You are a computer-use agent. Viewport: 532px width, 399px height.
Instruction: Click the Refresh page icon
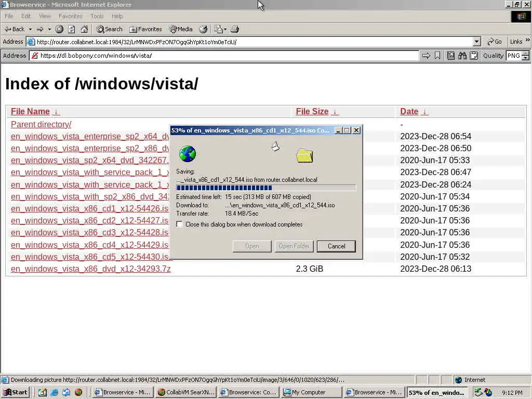[x=71, y=29]
